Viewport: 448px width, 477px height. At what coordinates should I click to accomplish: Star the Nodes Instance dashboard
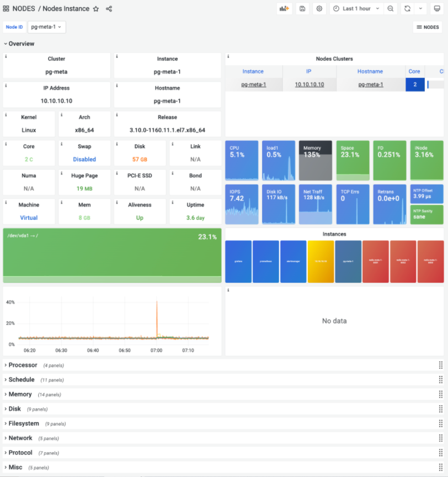[x=96, y=9]
